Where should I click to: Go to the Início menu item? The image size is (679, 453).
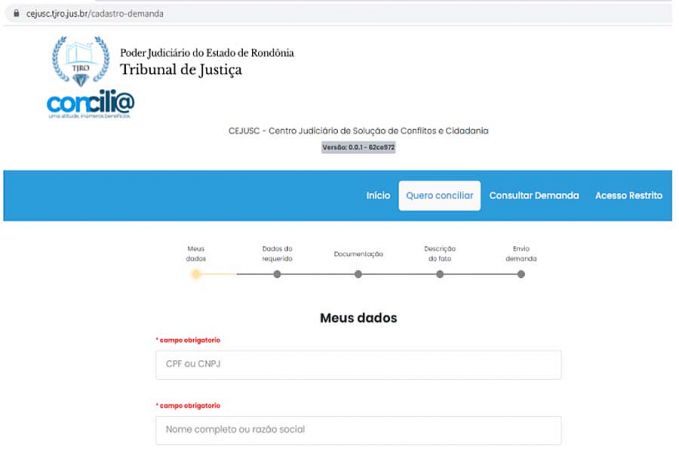[378, 196]
